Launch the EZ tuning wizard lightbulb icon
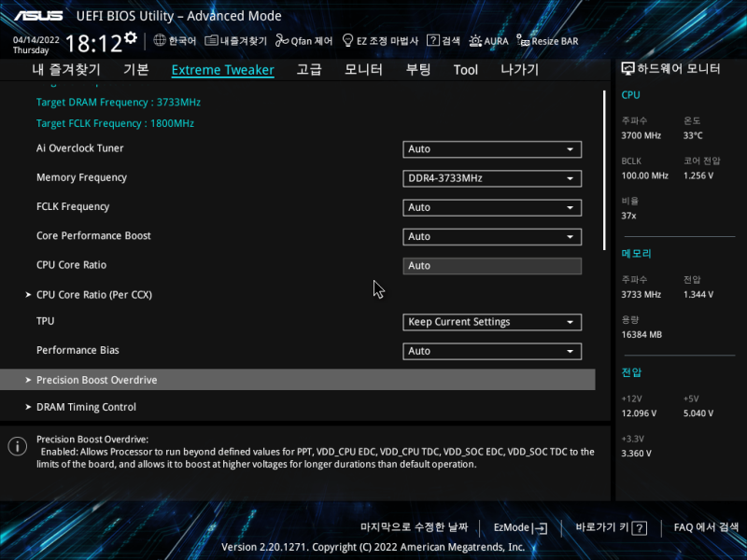 click(x=347, y=40)
